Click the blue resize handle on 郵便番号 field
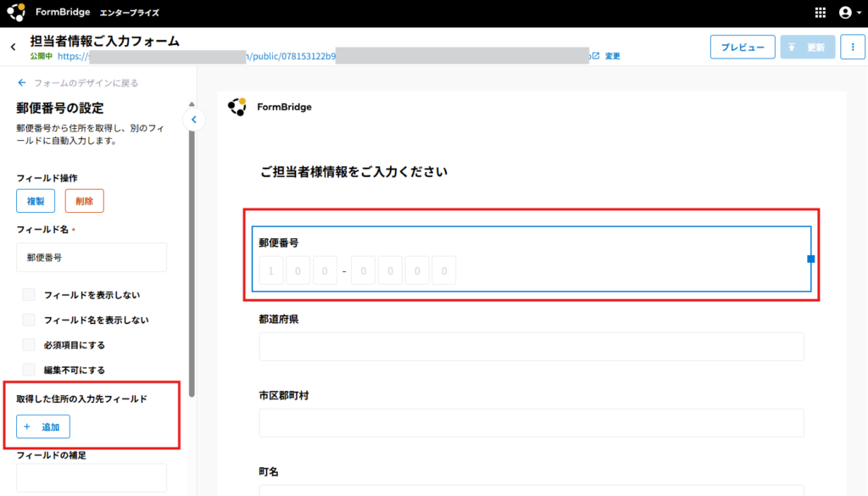This screenshot has height=496, width=868. [811, 259]
